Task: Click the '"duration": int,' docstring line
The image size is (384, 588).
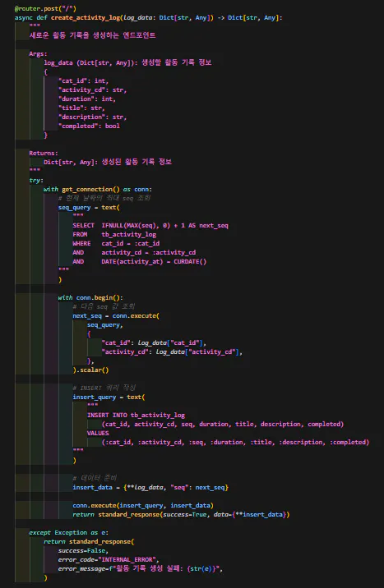Action: (87, 99)
